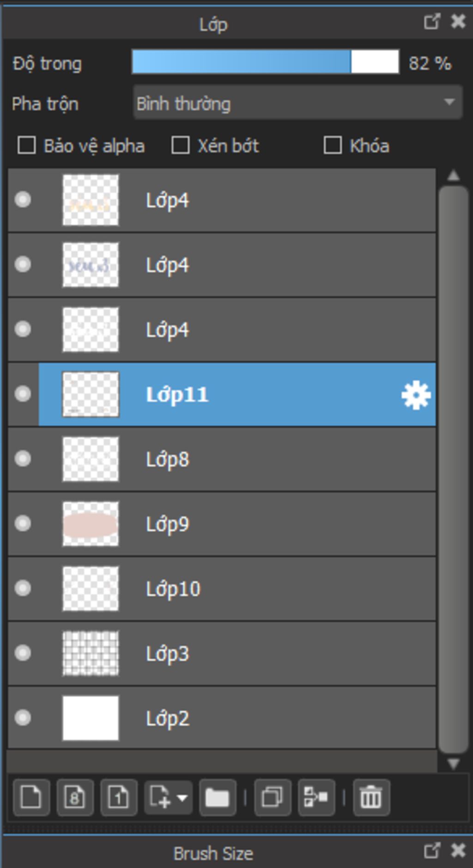Viewport: 473px width, 868px height.
Task: Toggle the Khóa lock checkbox
Action: [333, 145]
